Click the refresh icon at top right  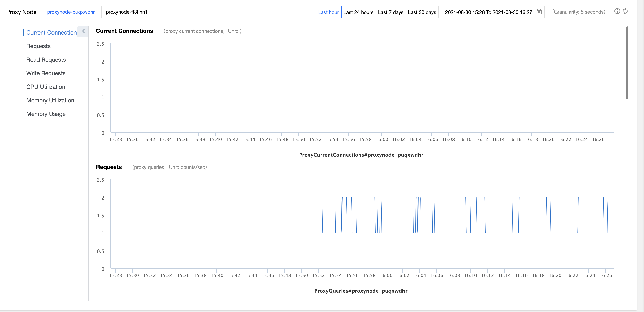[625, 11]
